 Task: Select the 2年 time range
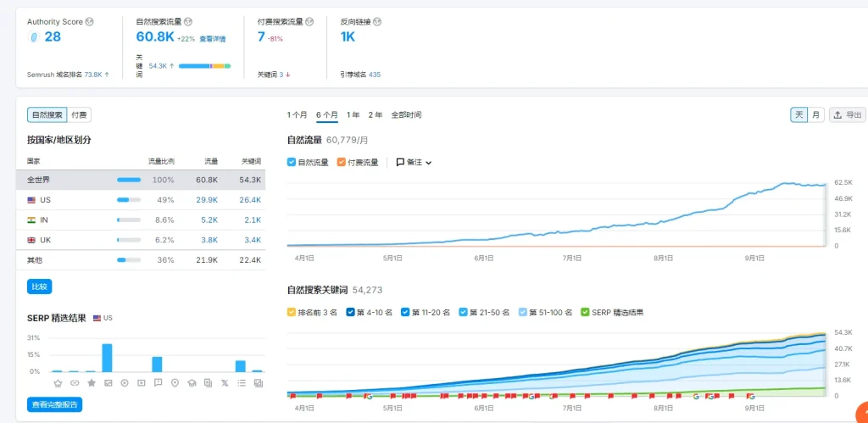coord(375,115)
